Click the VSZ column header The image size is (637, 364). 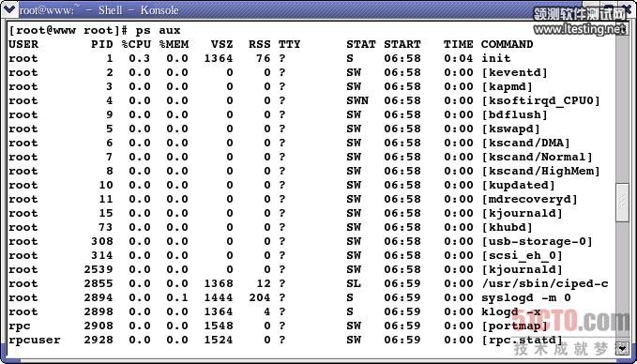tap(221, 44)
